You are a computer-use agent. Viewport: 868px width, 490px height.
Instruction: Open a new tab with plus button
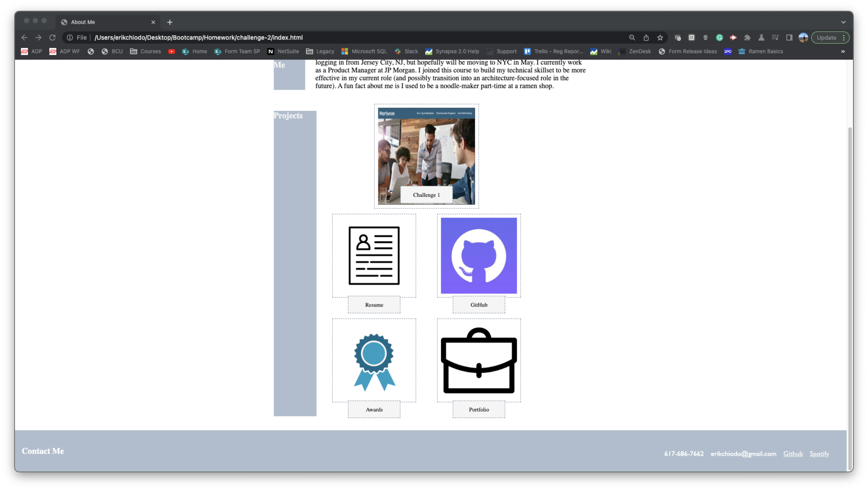[x=170, y=22]
